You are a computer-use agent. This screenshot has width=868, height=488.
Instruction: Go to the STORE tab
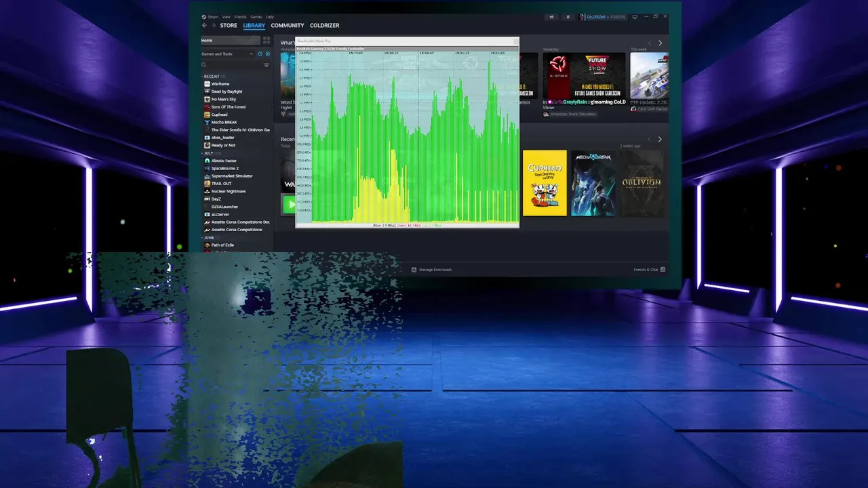229,26
